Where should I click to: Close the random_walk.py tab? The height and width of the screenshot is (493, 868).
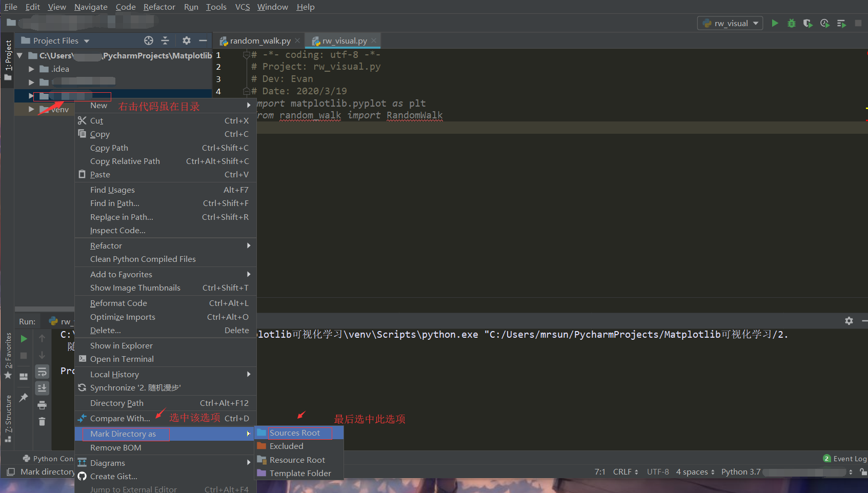pos(297,40)
